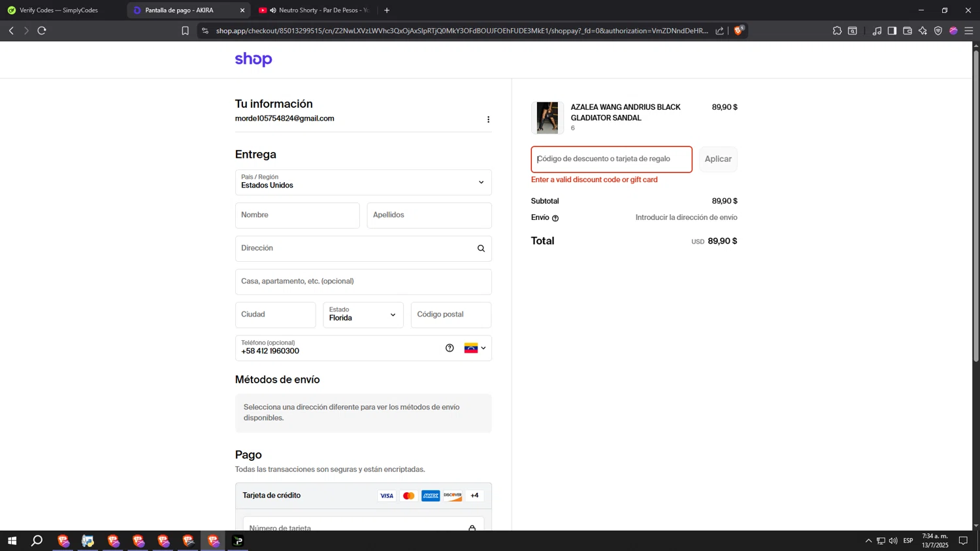Open the black P app in taskbar
This screenshot has height=551, width=980.
(x=238, y=541)
